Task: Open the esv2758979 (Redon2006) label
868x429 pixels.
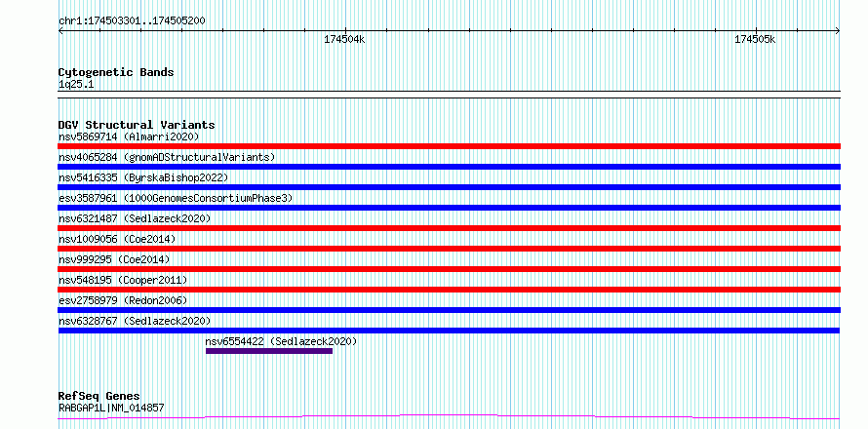Action: pos(123,300)
